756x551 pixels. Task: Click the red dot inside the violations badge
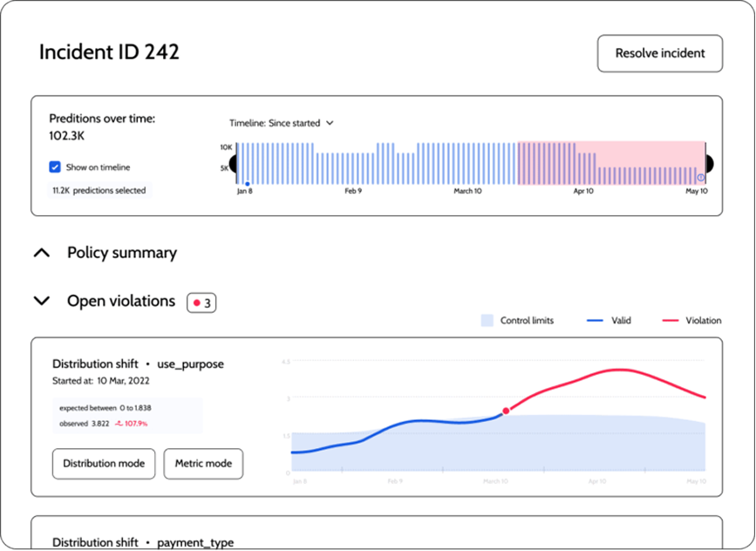pyautogui.click(x=197, y=301)
